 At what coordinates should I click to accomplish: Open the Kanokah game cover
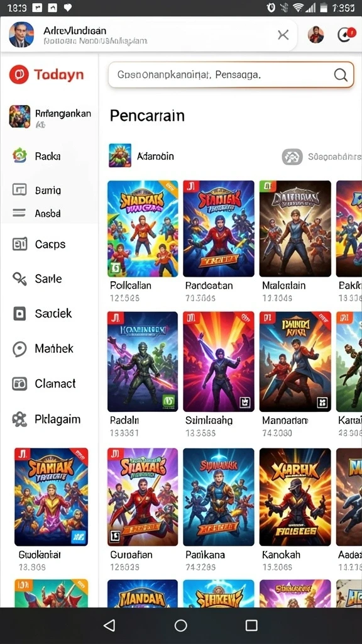pyautogui.click(x=295, y=497)
